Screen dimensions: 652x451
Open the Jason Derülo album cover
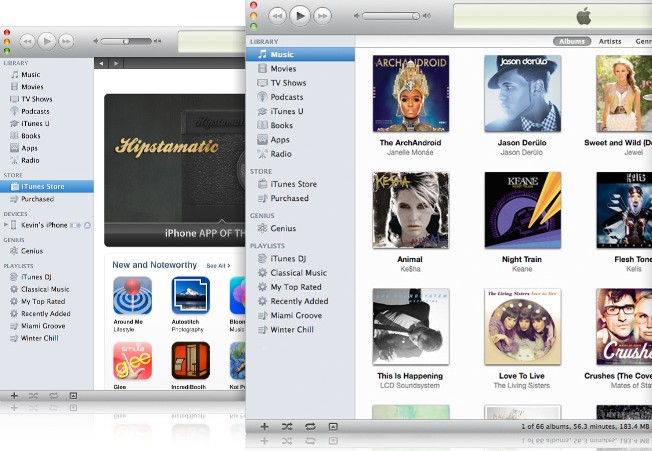[523, 94]
